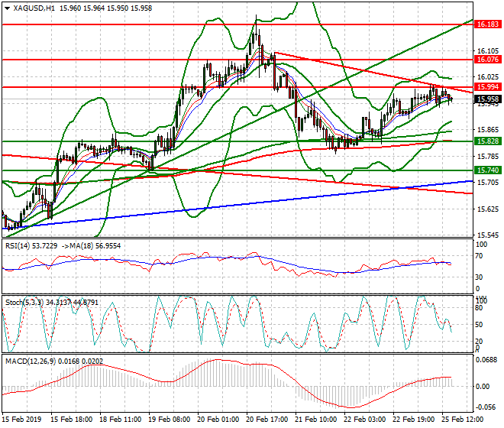The height and width of the screenshot is (428, 504).
Task: Select the 15.785 price axis value
Action: (x=488, y=157)
